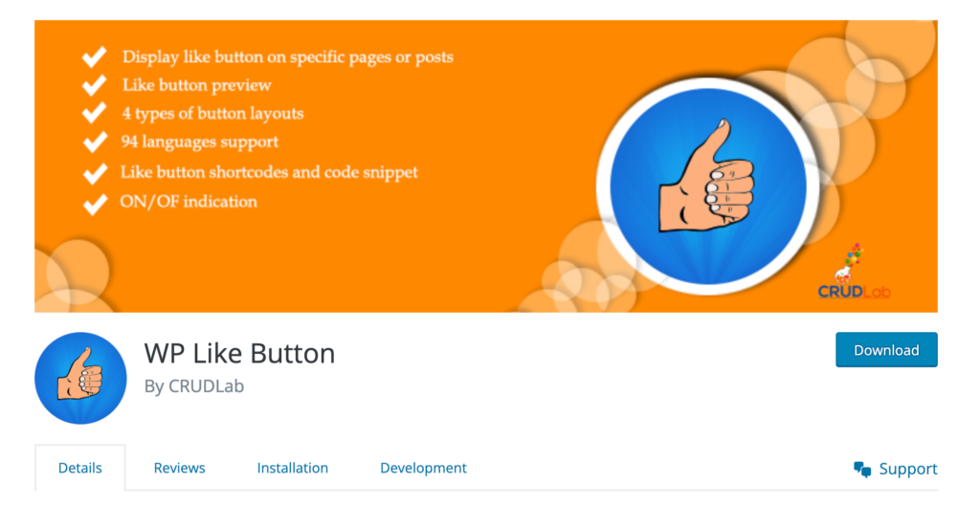Go to the Development tab
Viewport: 980px width, 505px height.
coord(423,468)
